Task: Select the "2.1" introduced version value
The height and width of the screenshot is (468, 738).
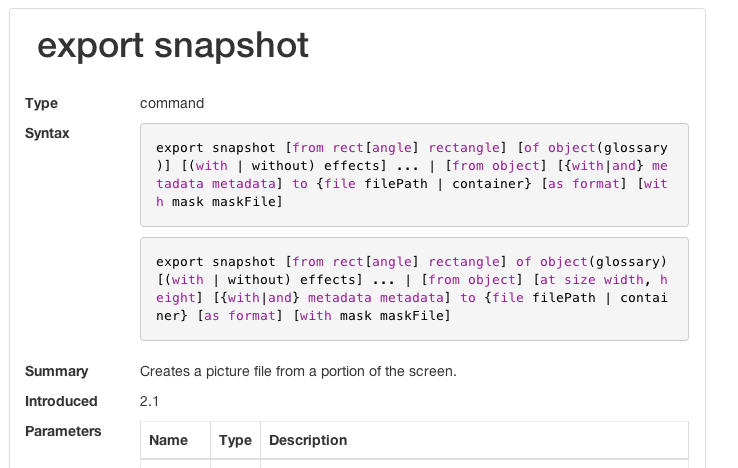Action: point(149,401)
